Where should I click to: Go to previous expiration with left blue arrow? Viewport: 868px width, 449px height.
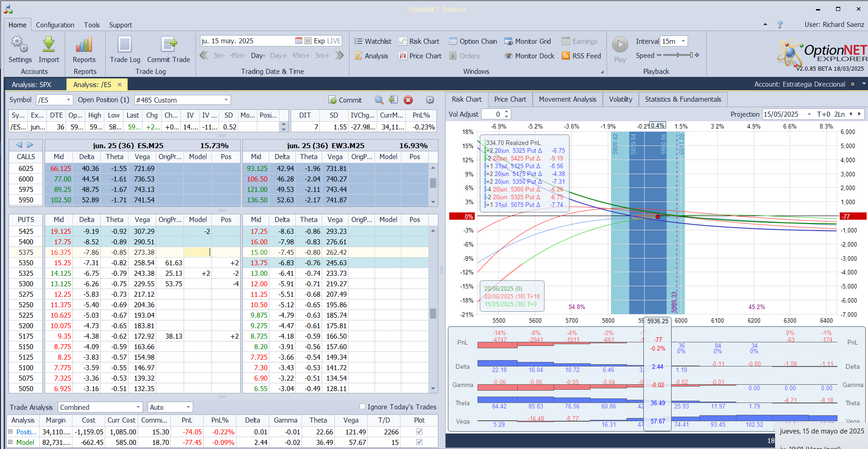19,145
